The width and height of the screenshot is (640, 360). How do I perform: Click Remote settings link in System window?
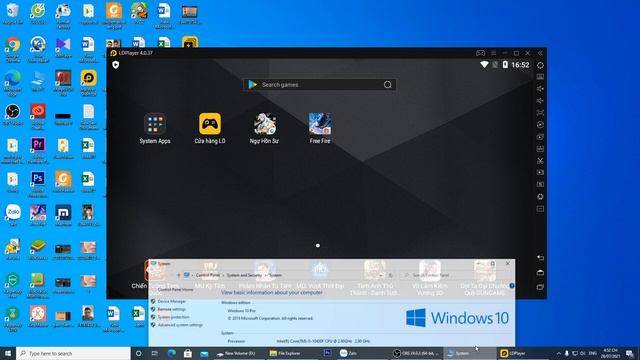[x=171, y=309]
